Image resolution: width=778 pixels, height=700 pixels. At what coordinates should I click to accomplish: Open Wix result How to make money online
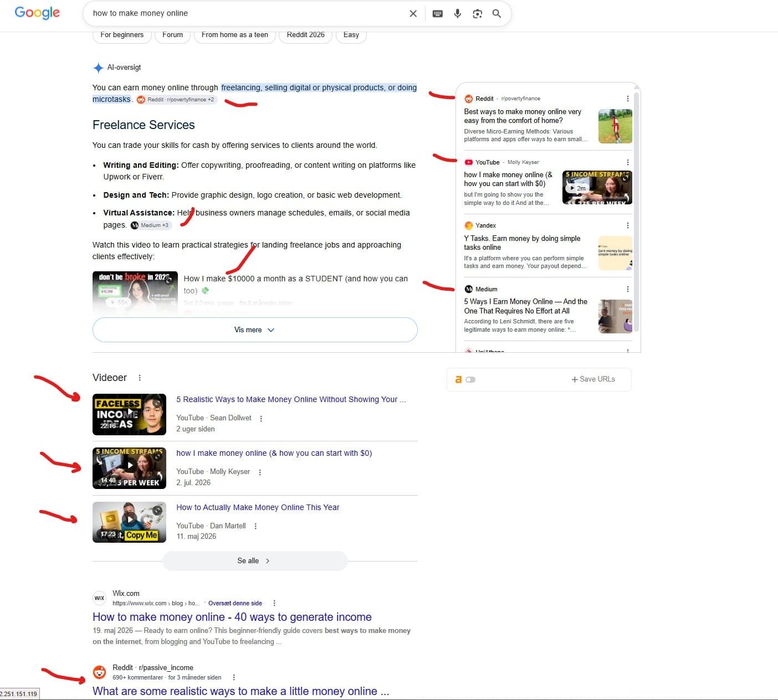pyautogui.click(x=232, y=617)
